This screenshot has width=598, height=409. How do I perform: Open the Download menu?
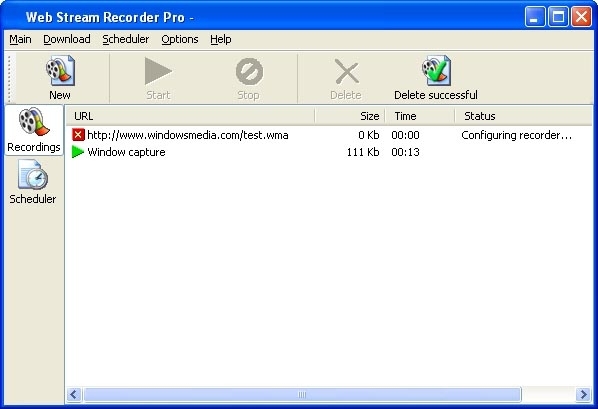(x=67, y=39)
